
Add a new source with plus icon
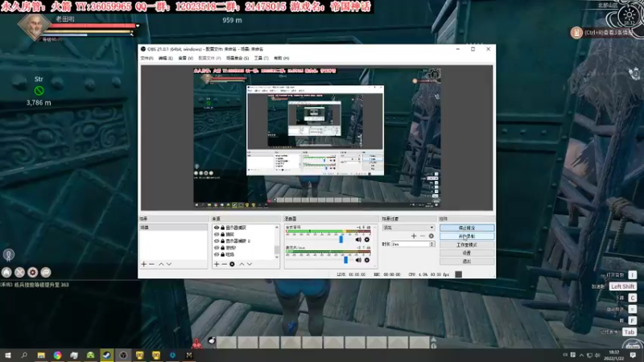pyautogui.click(x=217, y=265)
